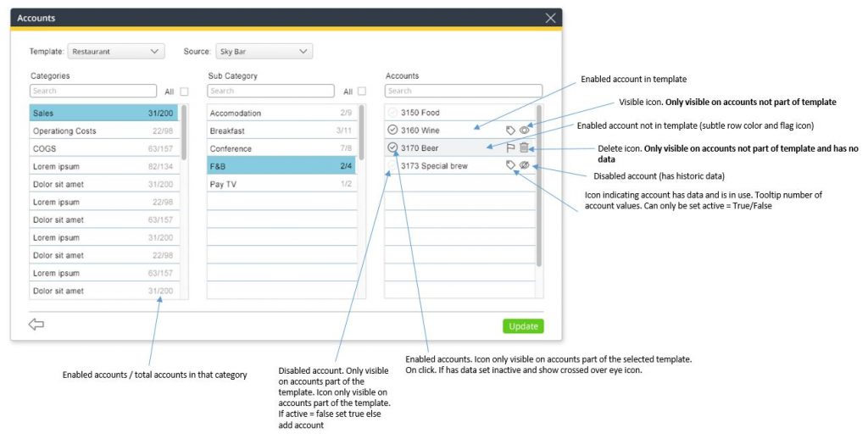The width and height of the screenshot is (868, 439).
Task: Check the All box for Sub Category
Action: point(362,92)
